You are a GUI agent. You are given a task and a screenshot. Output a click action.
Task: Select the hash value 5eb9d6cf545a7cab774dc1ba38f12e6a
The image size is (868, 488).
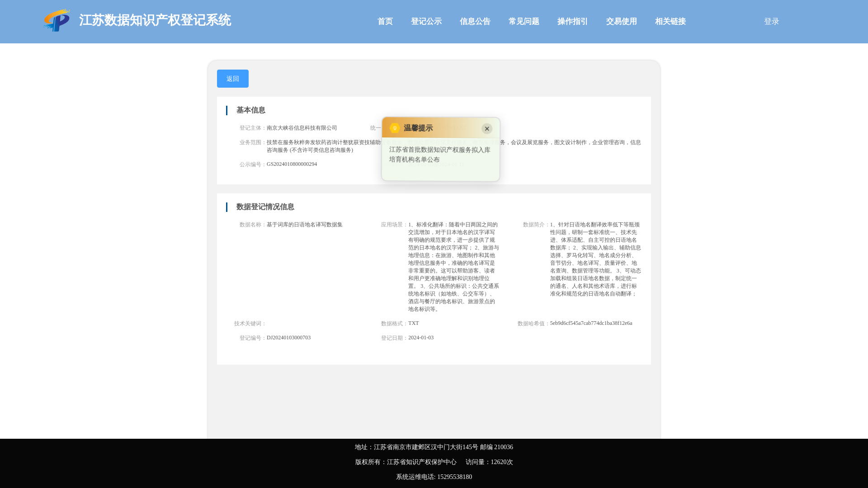click(x=591, y=323)
